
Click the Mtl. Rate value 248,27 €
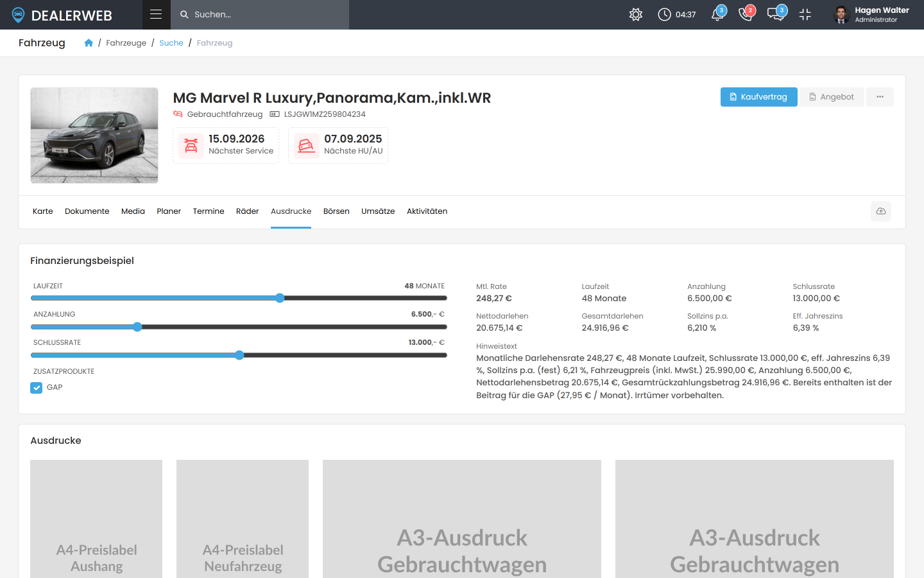(x=494, y=299)
